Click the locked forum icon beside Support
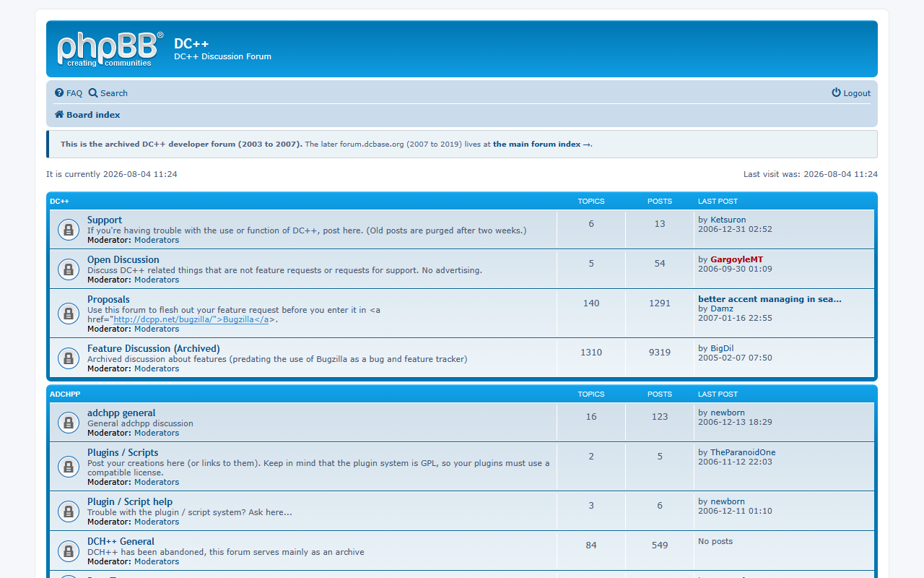The image size is (924, 578). point(69,230)
